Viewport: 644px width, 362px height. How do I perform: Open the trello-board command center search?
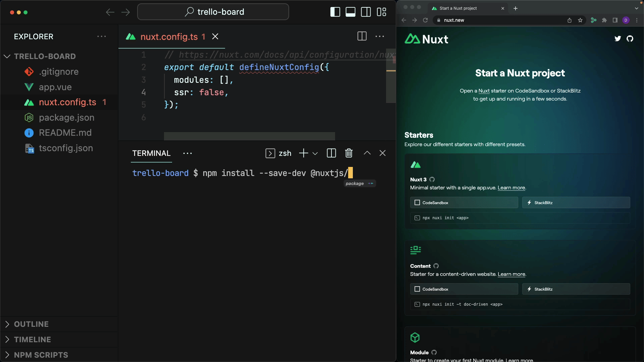click(x=213, y=12)
